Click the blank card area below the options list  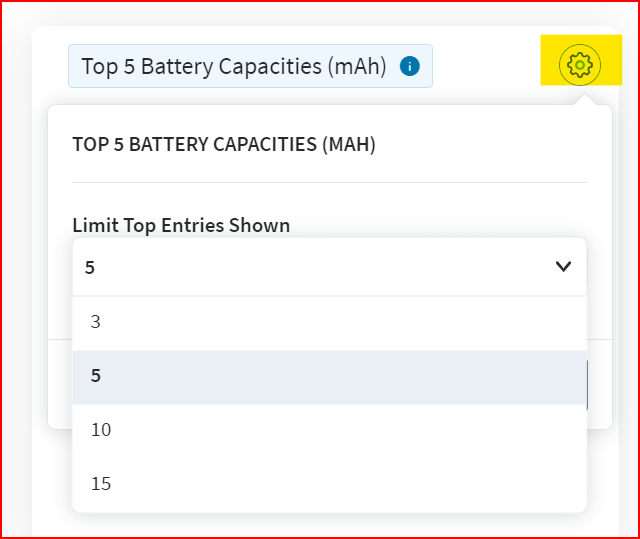330,526
